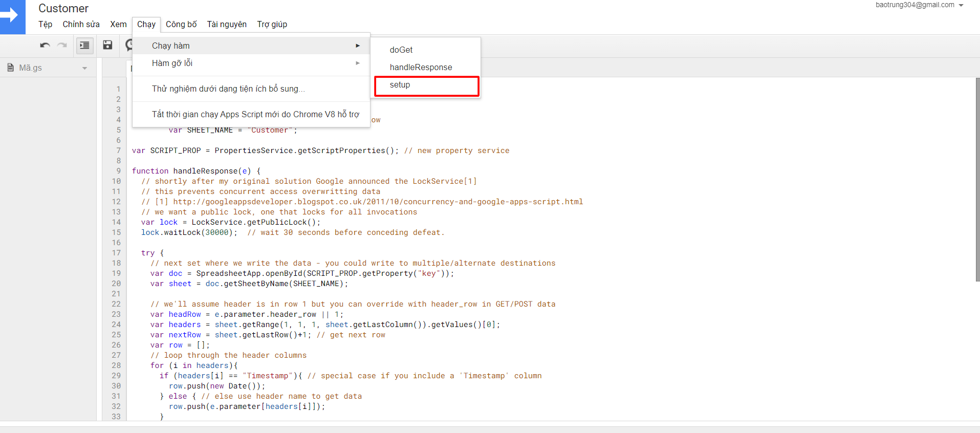
Task: Choose handleResponse in the submenu
Action: [421, 67]
